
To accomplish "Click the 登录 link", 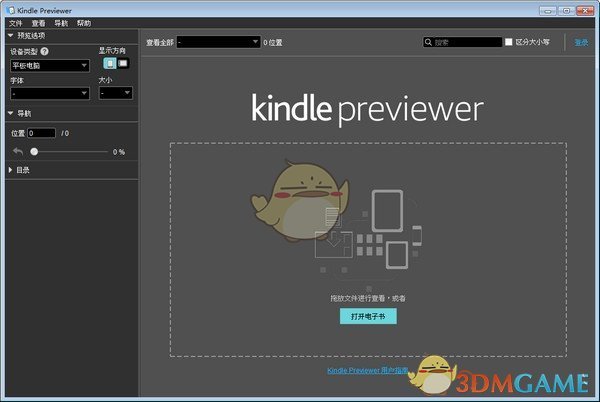I will coord(581,42).
